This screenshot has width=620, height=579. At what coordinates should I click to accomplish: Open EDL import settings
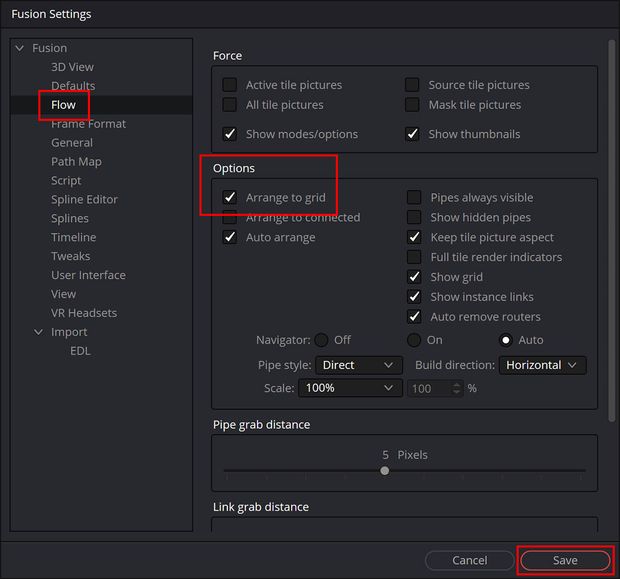(x=80, y=351)
